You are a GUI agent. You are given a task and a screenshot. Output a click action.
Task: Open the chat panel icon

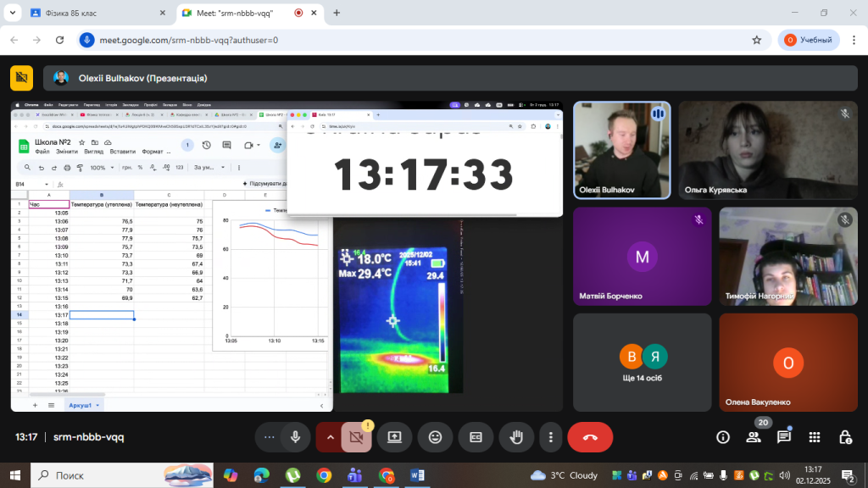point(784,437)
